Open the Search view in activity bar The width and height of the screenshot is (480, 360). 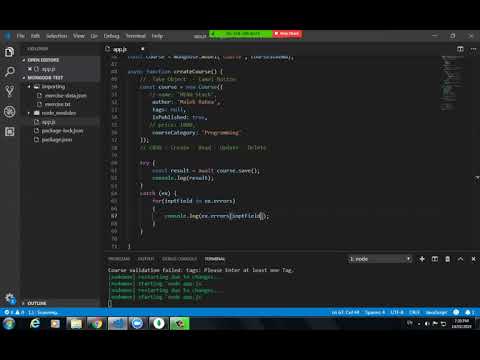click(10, 71)
